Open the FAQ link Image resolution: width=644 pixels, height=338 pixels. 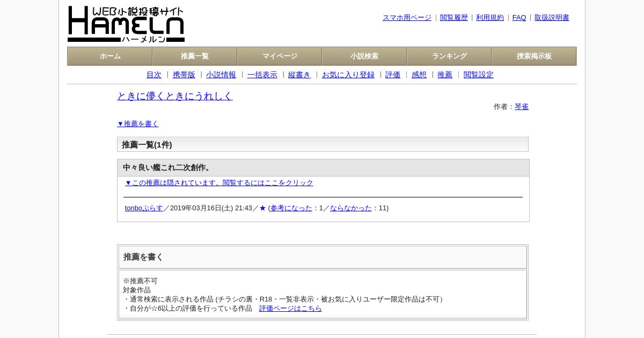pyautogui.click(x=519, y=18)
